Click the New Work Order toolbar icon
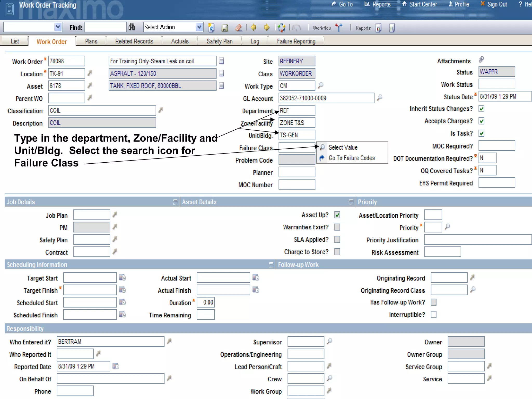Image resolution: width=532 pixels, height=399 pixels. (211, 28)
